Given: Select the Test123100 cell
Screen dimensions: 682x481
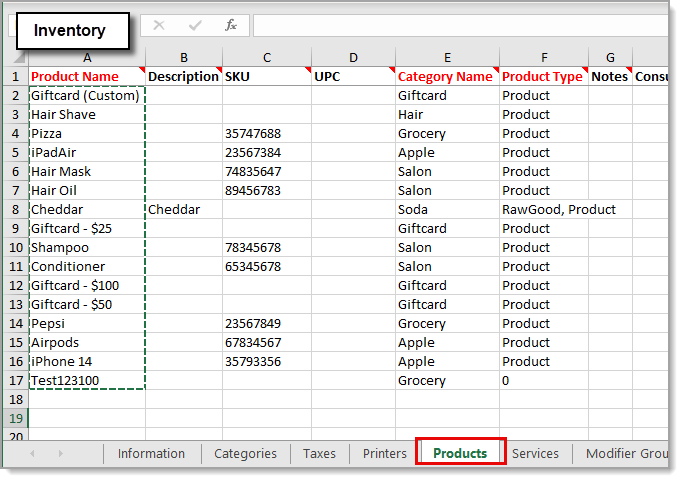Looking at the screenshot, I should click(87, 381).
